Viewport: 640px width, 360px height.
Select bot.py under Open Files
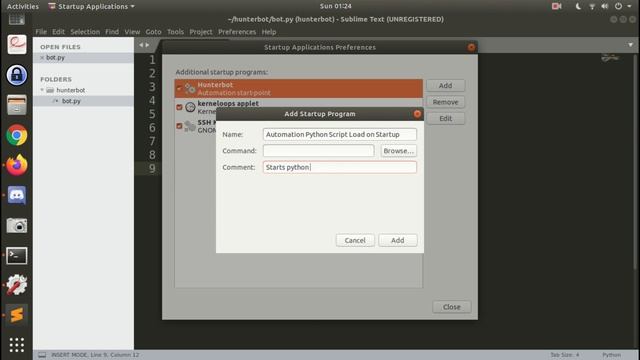pos(55,58)
